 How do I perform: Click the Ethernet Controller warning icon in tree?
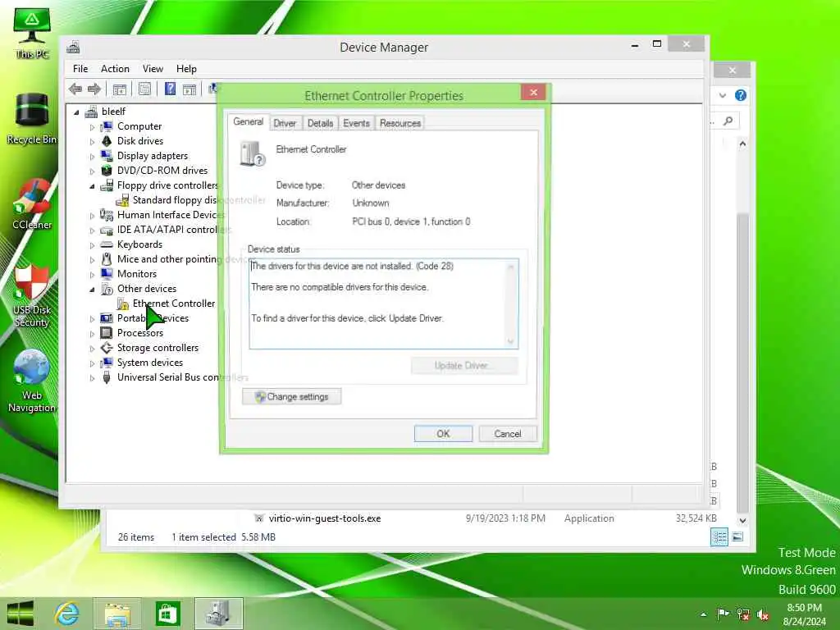coord(123,304)
